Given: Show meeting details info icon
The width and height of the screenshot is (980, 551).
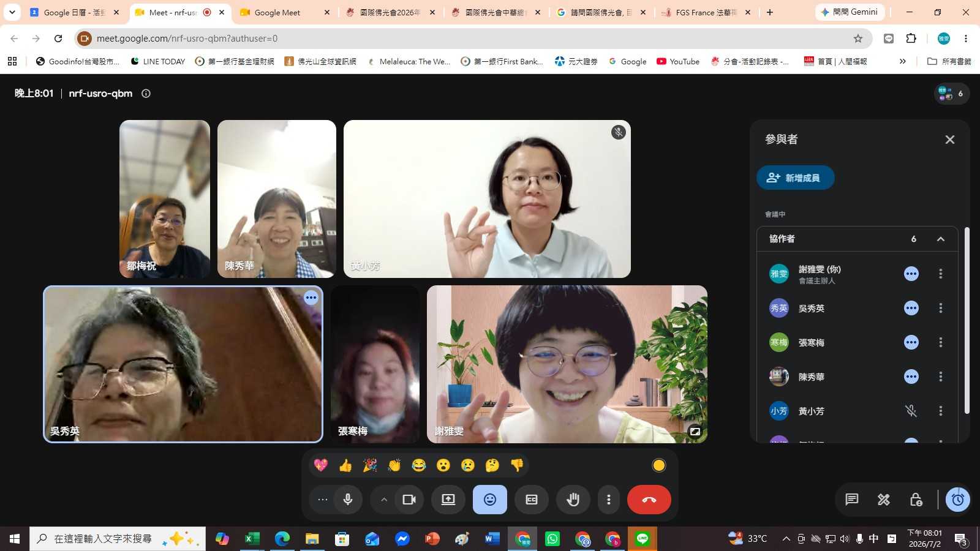Looking at the screenshot, I should [146, 94].
